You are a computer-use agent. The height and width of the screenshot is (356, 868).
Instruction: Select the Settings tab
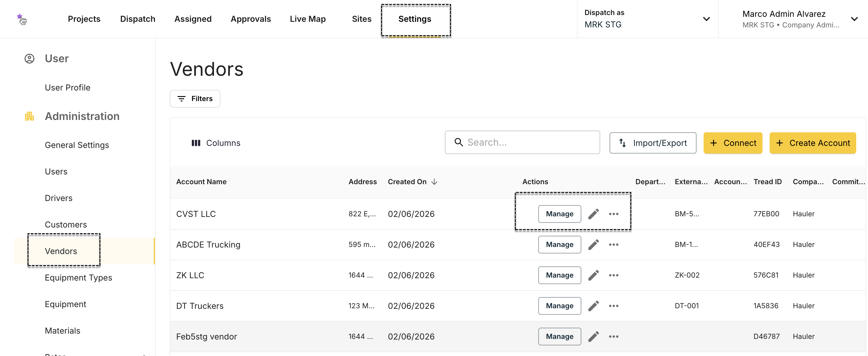[415, 19]
